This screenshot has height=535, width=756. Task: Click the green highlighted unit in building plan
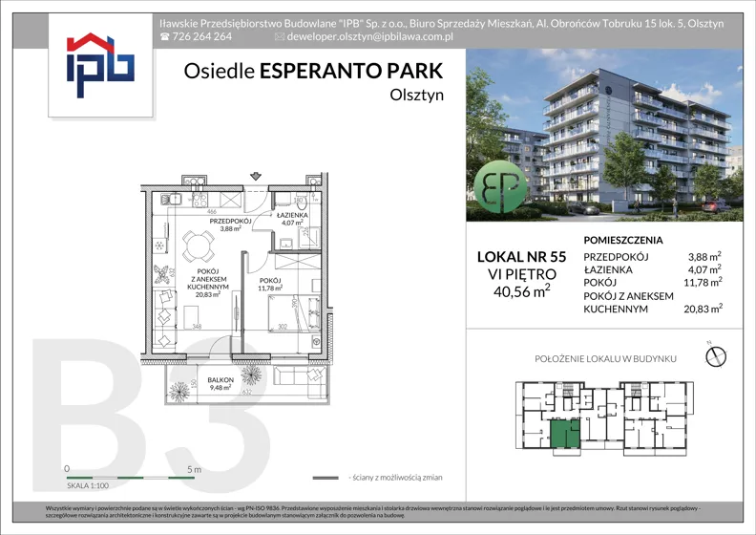[x=565, y=434]
